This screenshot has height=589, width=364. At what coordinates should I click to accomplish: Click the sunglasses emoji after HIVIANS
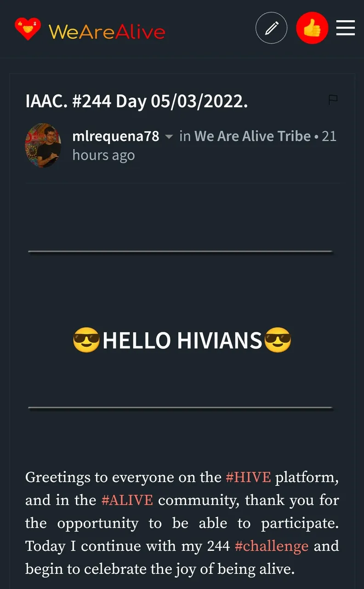278,341
